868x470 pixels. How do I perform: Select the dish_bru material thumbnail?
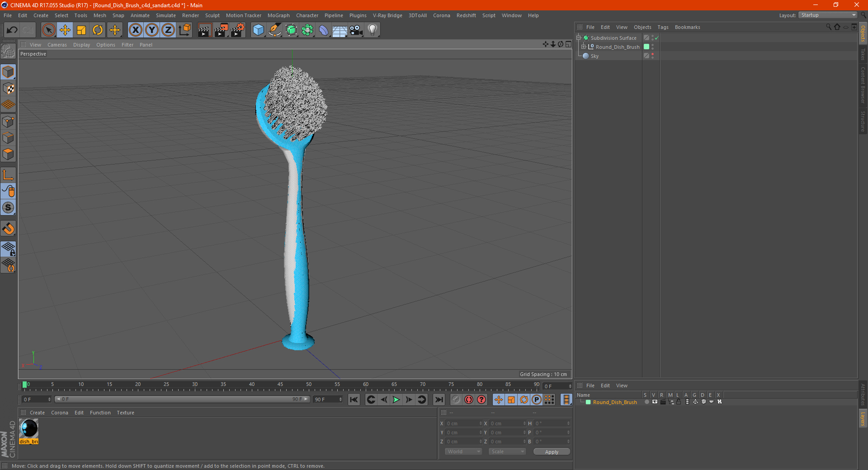(x=29, y=428)
